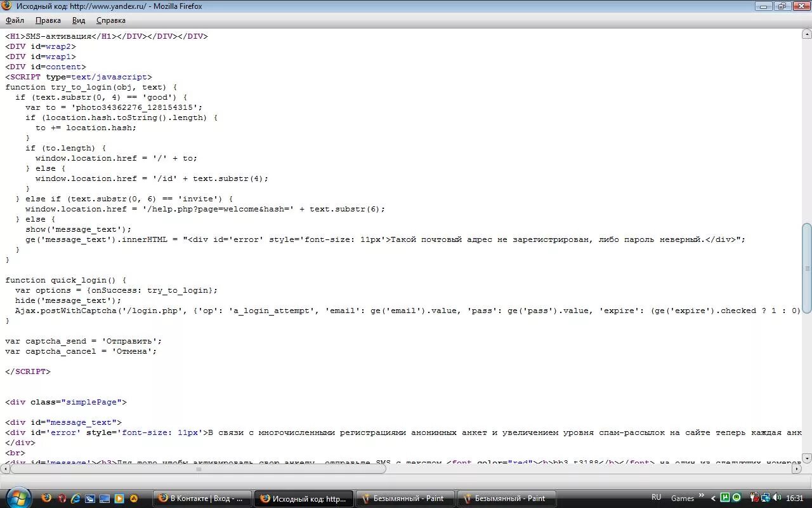Click the '/id' + text.substr(4) line
Screen dimensions: 812x508
[152, 178]
